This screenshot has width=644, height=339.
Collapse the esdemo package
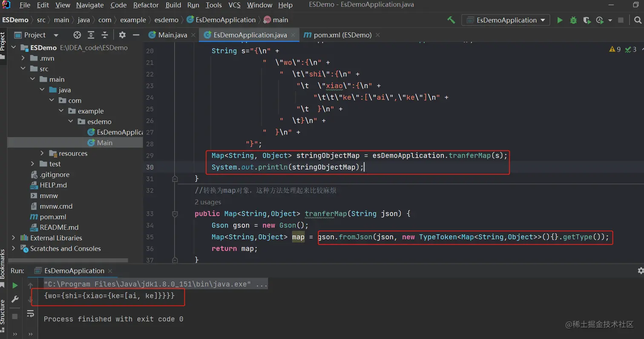point(71,122)
